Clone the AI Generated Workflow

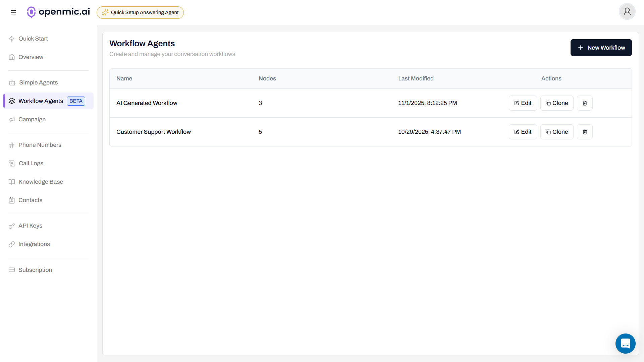(x=556, y=103)
